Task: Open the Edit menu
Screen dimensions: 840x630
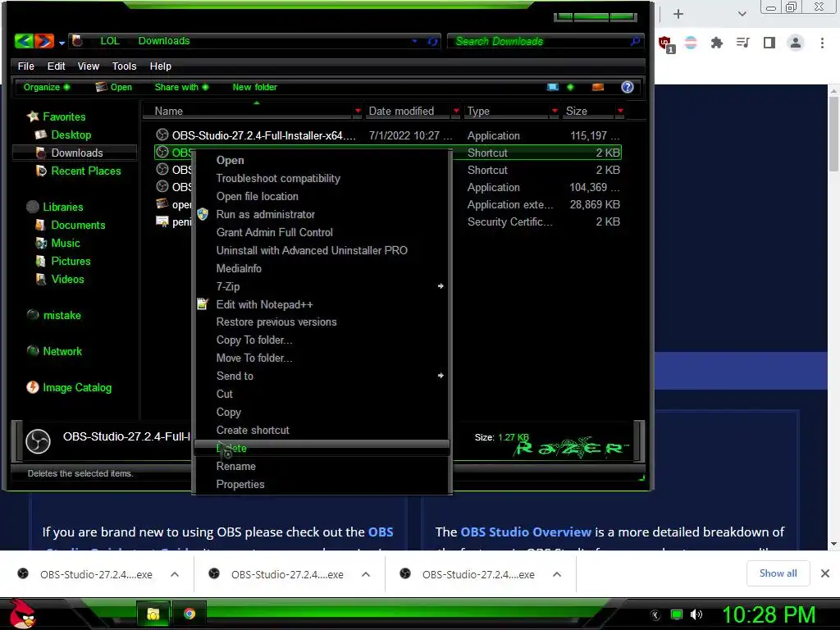Action: [56, 66]
